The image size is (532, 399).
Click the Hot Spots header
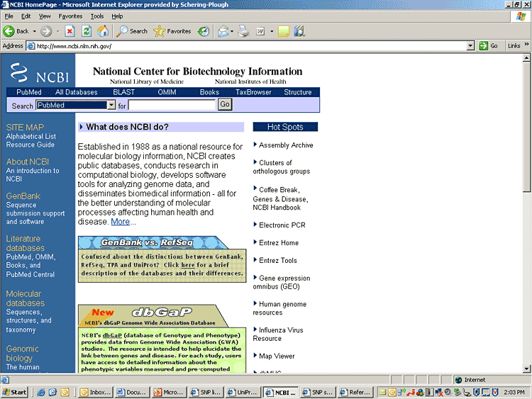pos(285,127)
